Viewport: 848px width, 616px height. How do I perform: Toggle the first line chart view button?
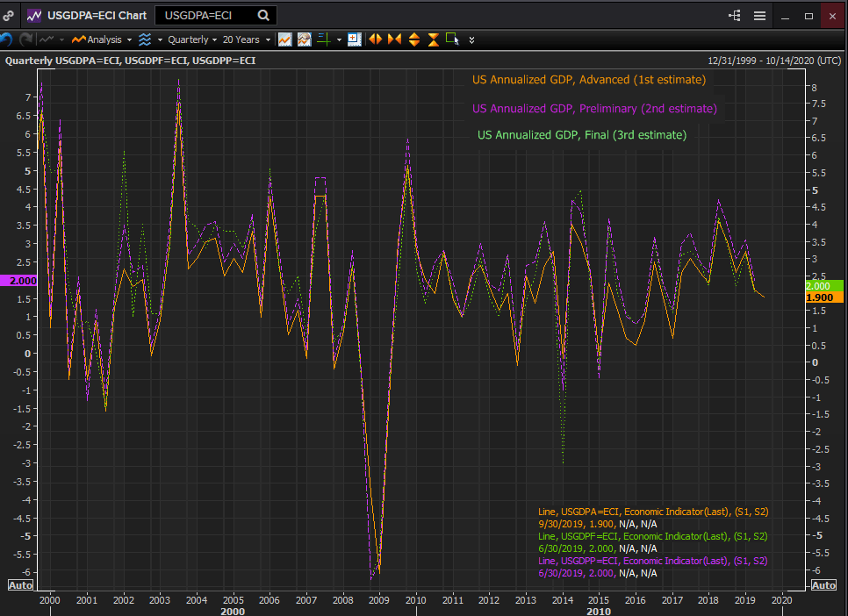[284, 39]
